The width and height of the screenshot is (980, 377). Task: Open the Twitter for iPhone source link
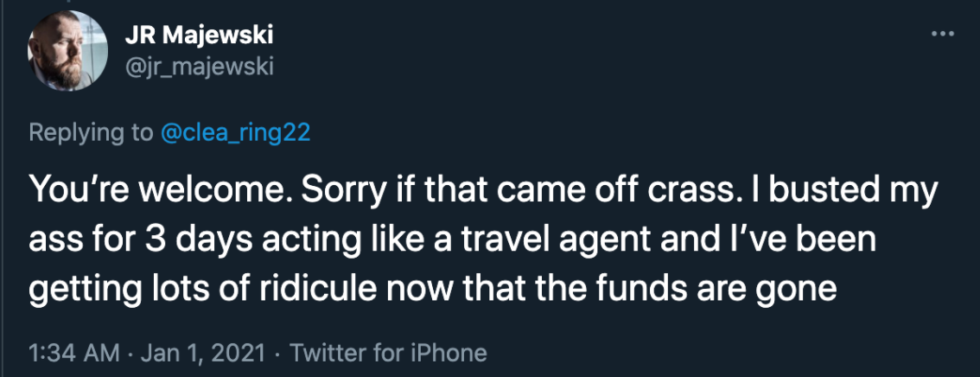389,353
